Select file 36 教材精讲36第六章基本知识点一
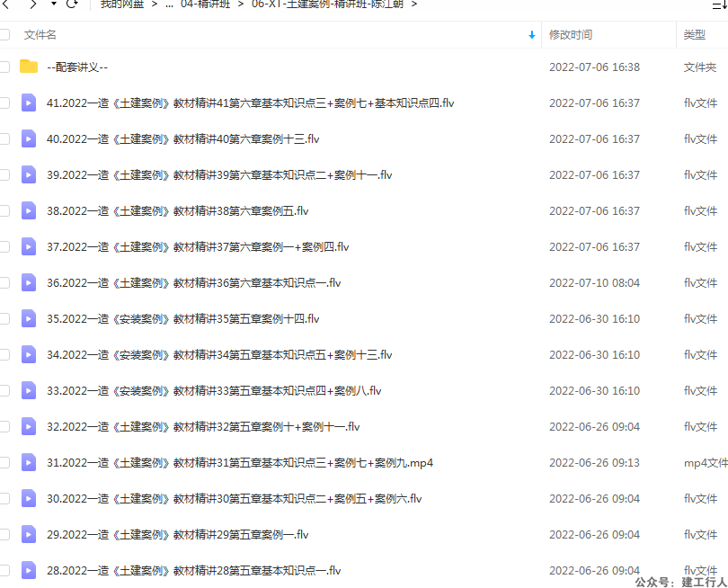The height and width of the screenshot is (588, 728). click(193, 283)
